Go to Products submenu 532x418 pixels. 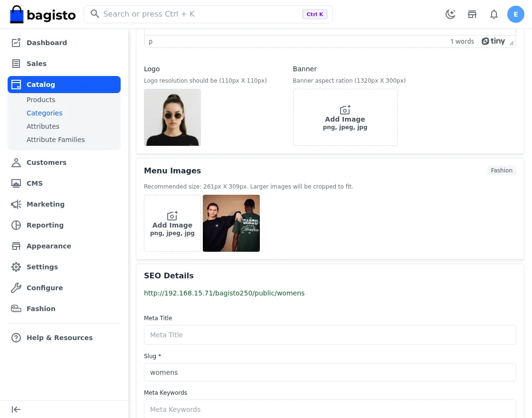click(x=41, y=100)
